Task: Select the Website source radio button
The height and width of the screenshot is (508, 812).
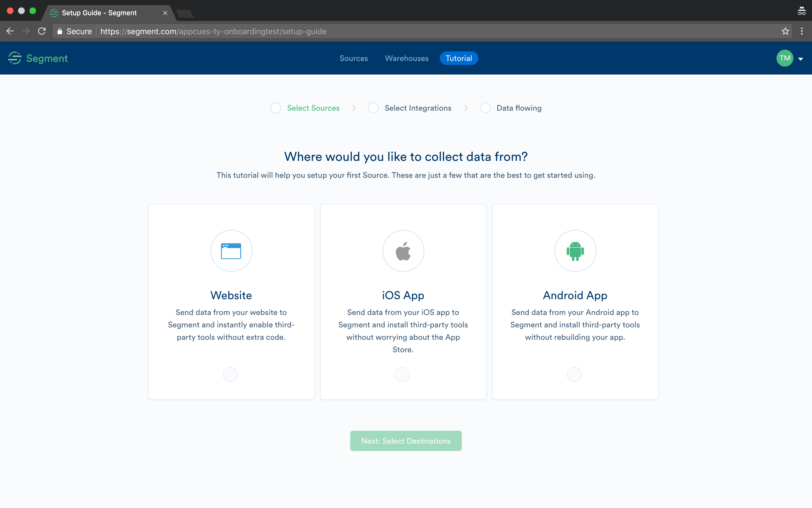Action: click(231, 374)
